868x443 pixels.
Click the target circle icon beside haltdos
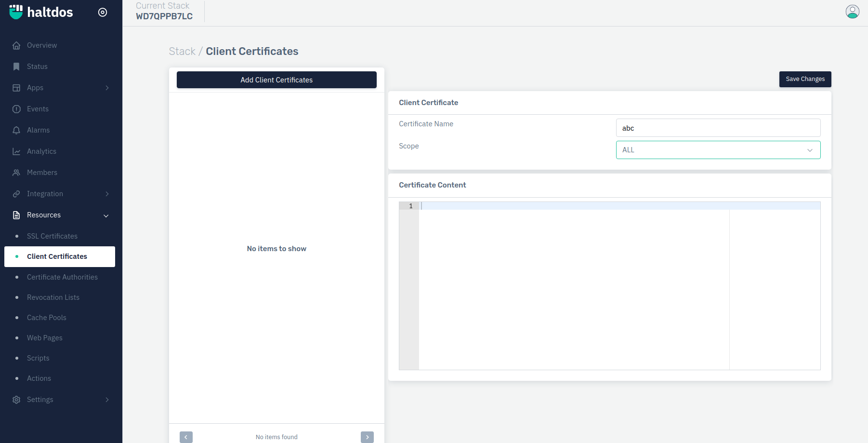tap(103, 13)
